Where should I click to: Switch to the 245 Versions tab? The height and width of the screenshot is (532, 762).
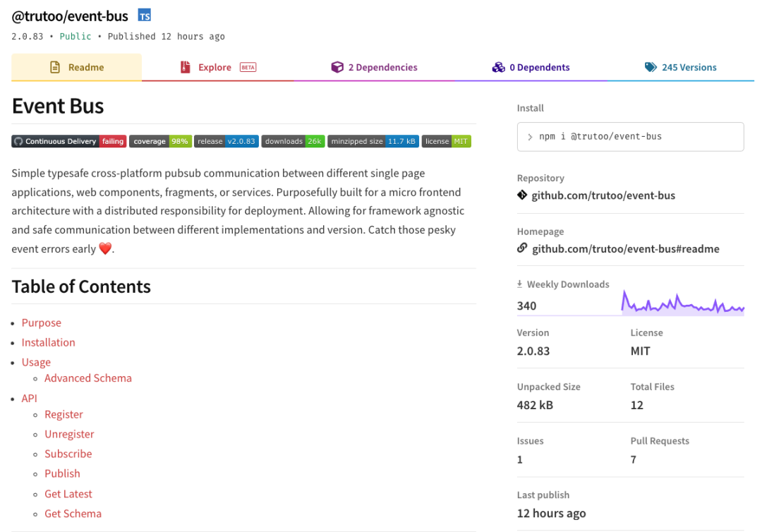(x=689, y=68)
